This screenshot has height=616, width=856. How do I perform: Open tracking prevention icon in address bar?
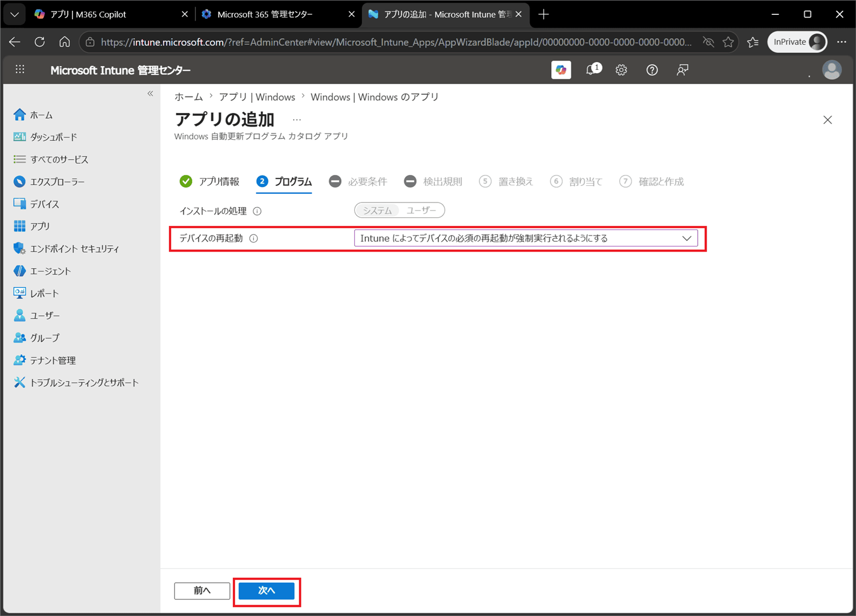pos(708,42)
